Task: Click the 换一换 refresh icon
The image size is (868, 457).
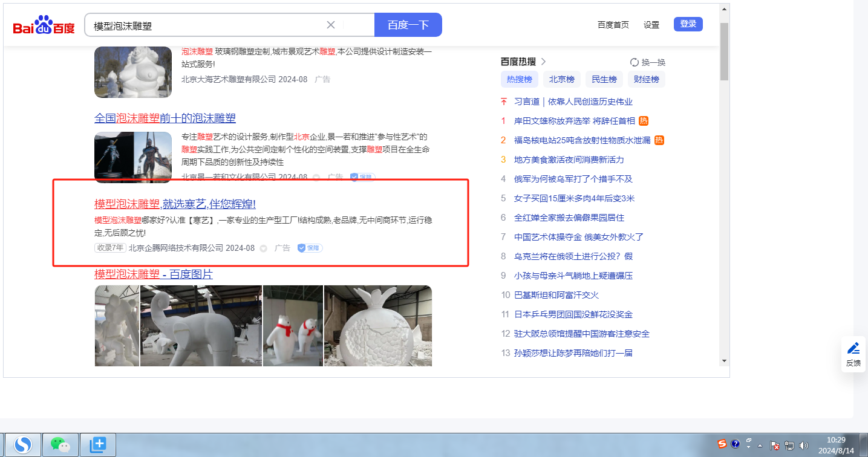Action: pyautogui.click(x=635, y=62)
